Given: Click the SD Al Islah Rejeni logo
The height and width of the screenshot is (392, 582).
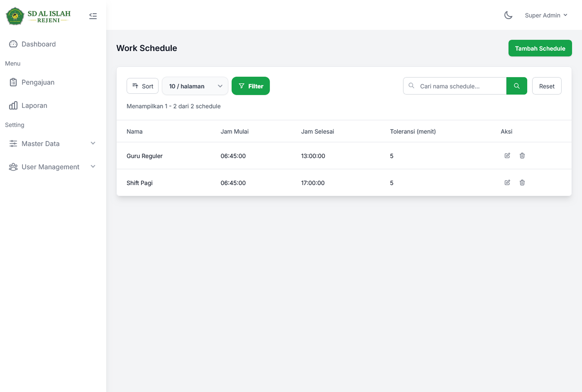Looking at the screenshot, I should point(38,16).
